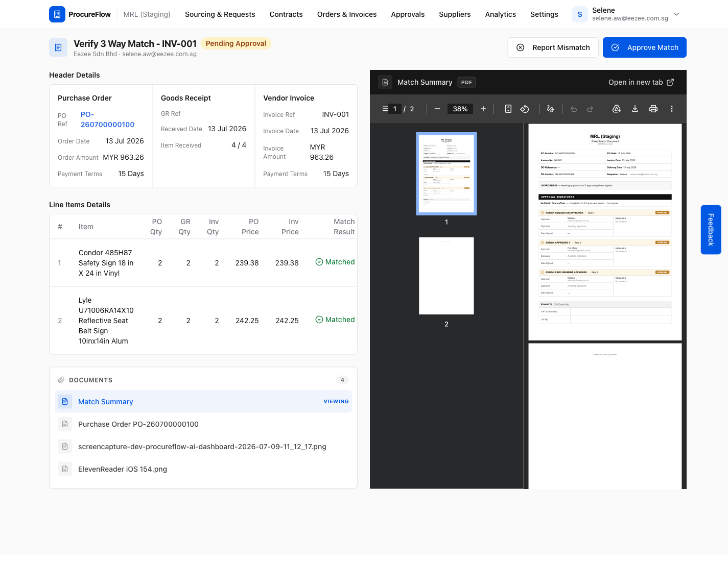Toggle the PDF sidebar menu icon

385,109
